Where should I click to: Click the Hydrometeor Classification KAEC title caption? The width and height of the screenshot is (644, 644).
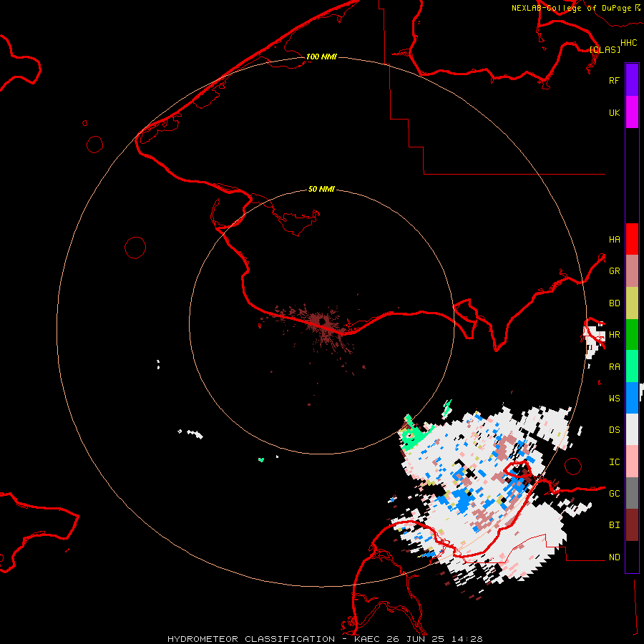[x=325, y=639]
